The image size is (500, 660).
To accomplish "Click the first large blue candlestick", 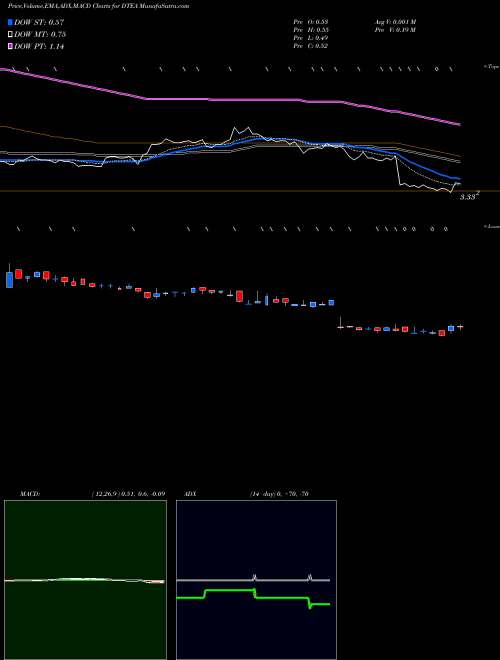I will tap(9, 278).
